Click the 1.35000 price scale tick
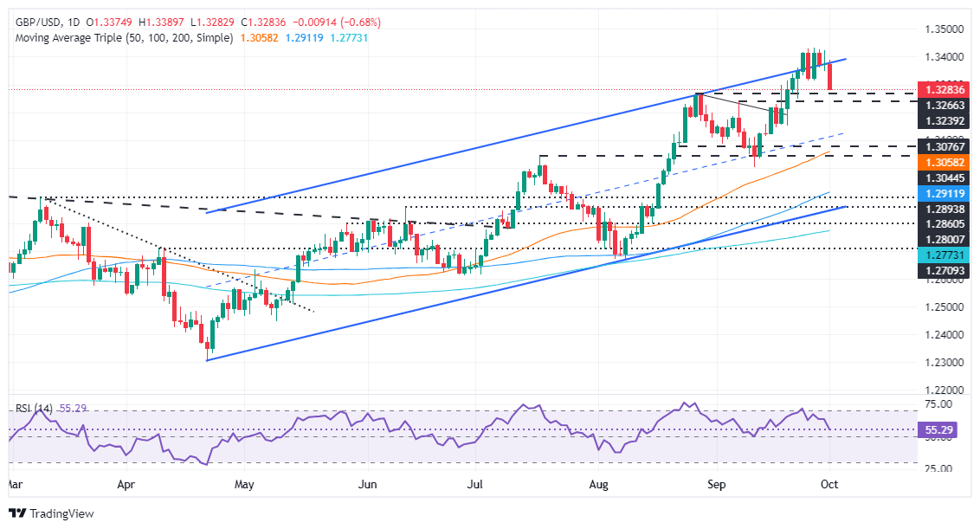 [x=944, y=29]
